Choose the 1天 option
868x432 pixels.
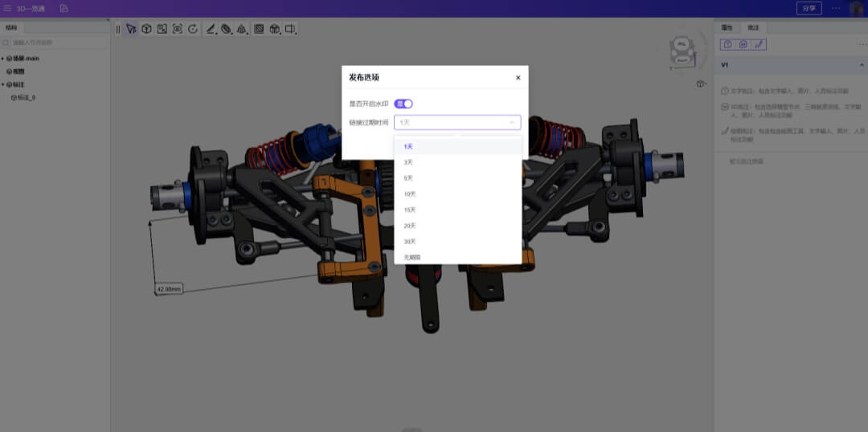tap(457, 147)
